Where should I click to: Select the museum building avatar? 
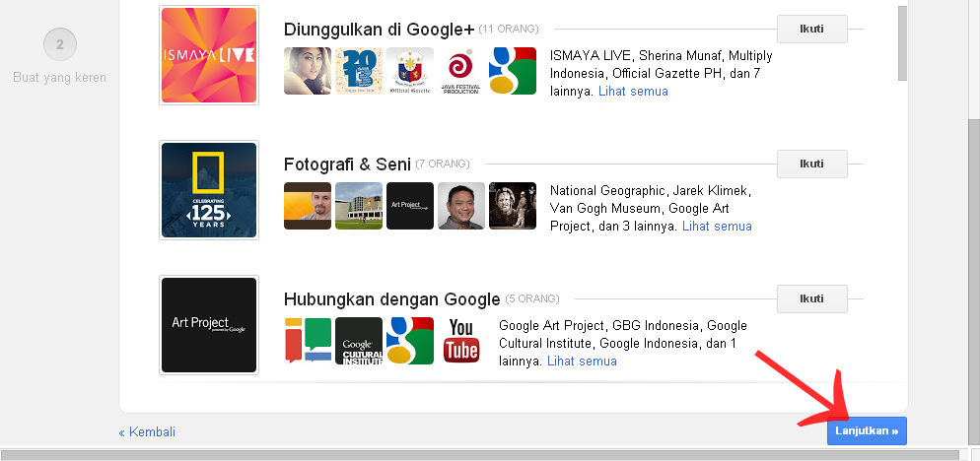[x=359, y=206]
